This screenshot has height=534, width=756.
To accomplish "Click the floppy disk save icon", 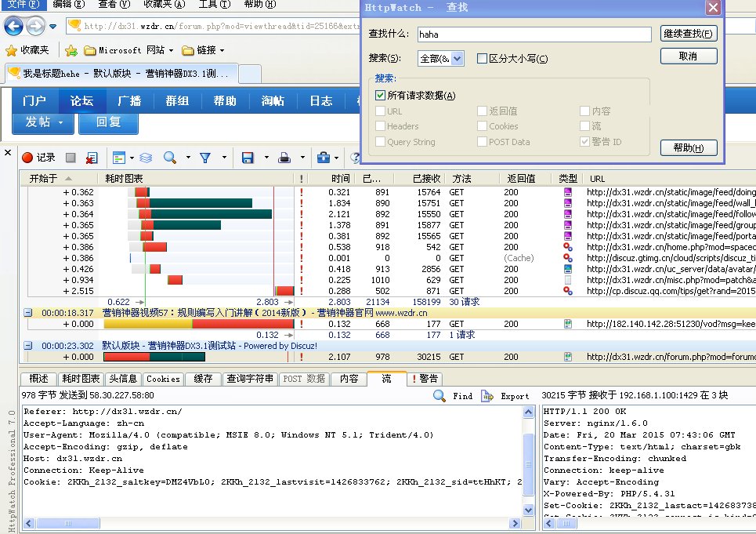I will point(248,158).
